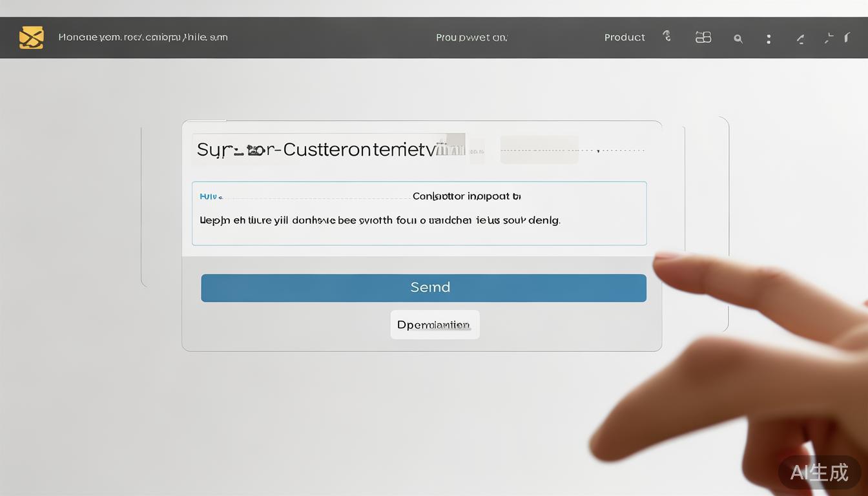Click the header title text beside logo
868x496 pixels.
[x=143, y=37]
